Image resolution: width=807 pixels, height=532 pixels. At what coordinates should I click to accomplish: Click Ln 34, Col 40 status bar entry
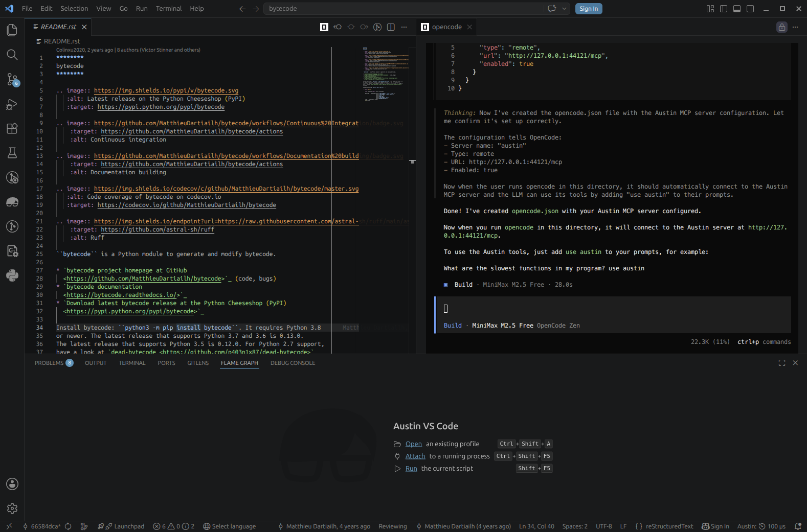tap(536, 526)
